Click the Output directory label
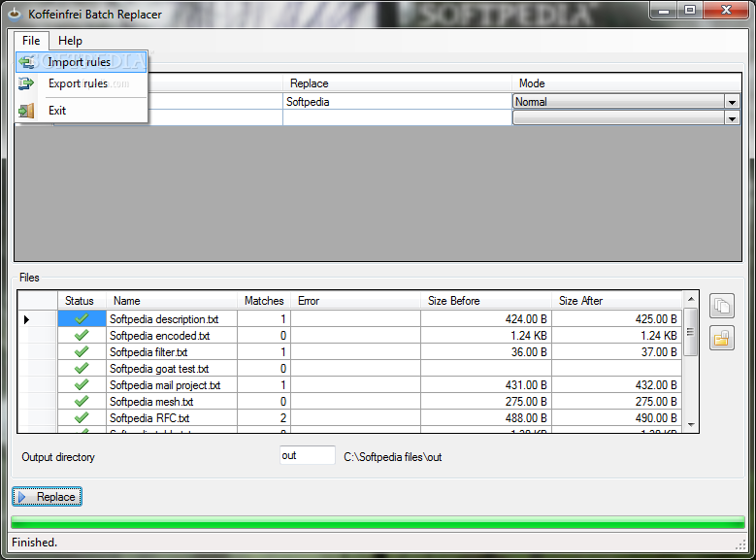 58,457
